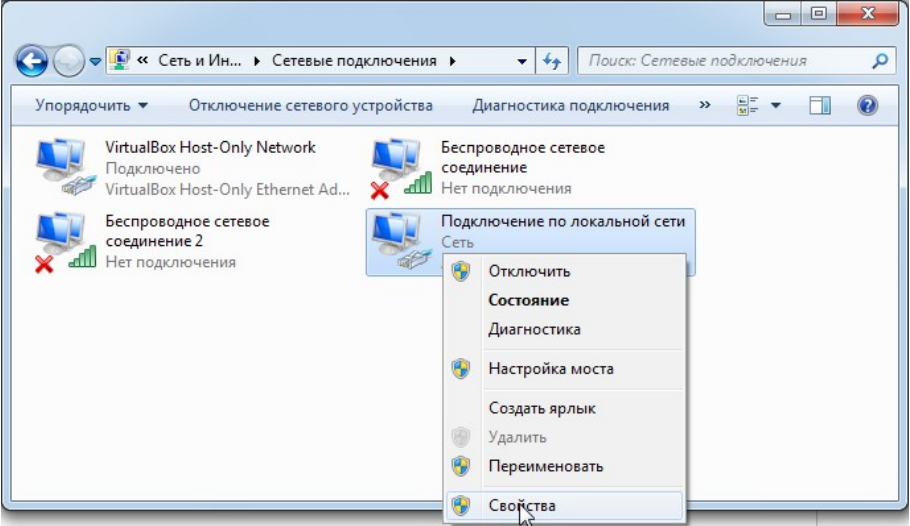
Task: Open the view options dropdown arrow
Action: pyautogui.click(x=776, y=106)
